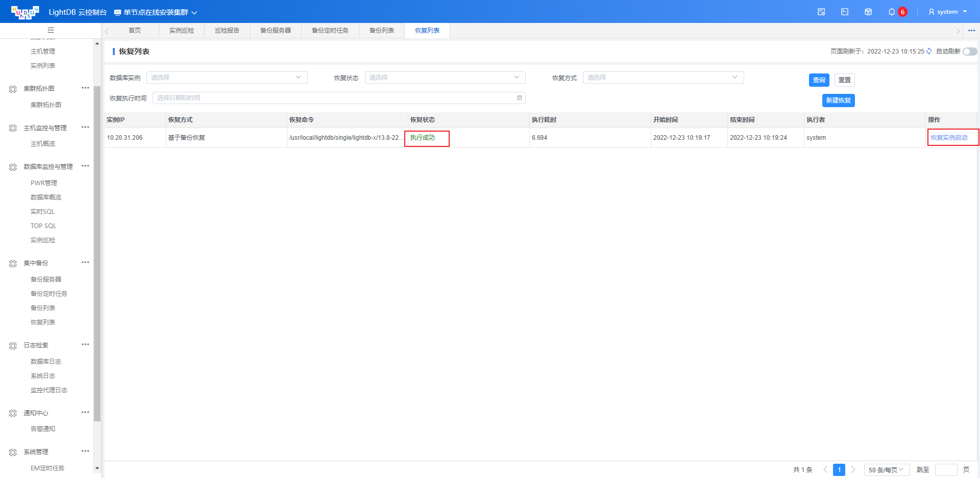
Task: Expand the 恢复状态 select box
Action: tap(445, 78)
